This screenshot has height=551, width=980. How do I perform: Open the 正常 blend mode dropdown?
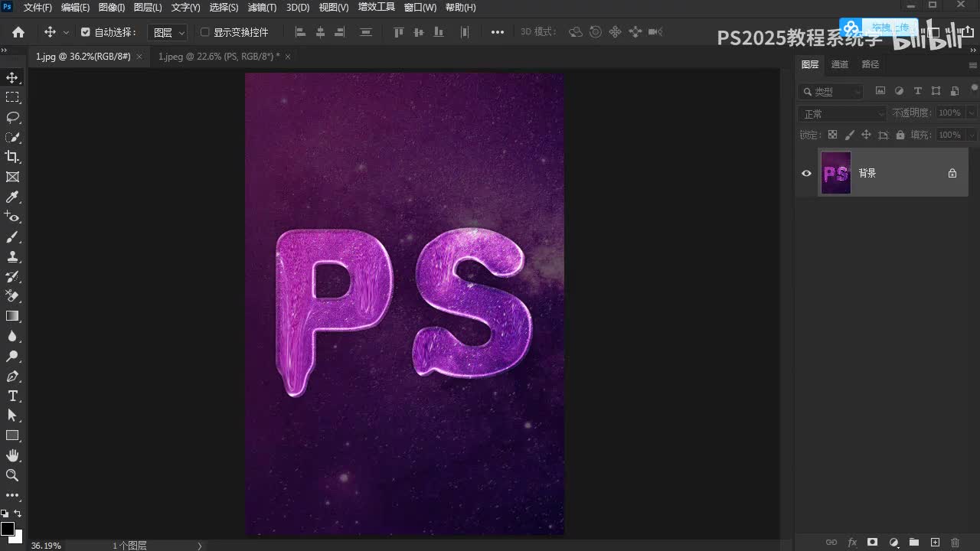tap(842, 113)
